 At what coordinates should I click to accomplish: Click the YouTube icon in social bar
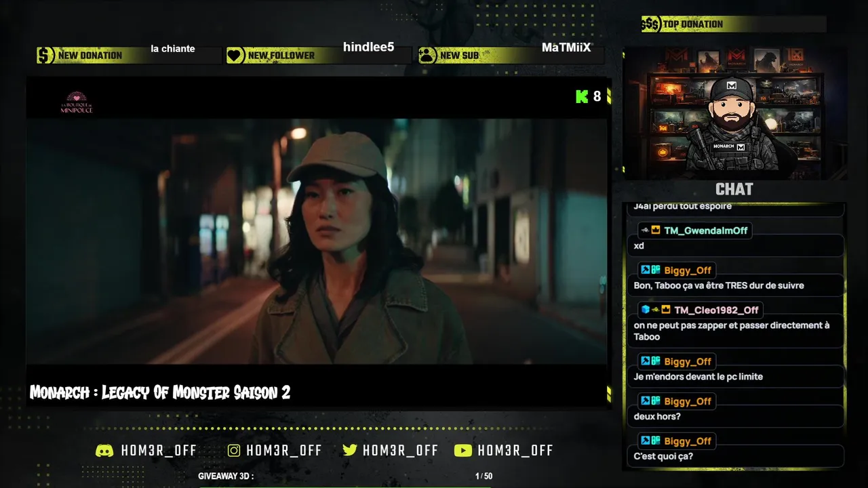point(463,450)
